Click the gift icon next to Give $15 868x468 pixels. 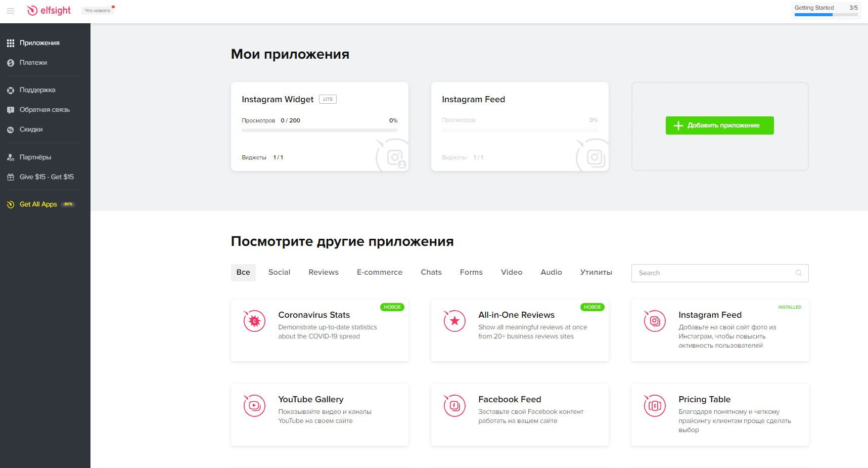coord(11,177)
